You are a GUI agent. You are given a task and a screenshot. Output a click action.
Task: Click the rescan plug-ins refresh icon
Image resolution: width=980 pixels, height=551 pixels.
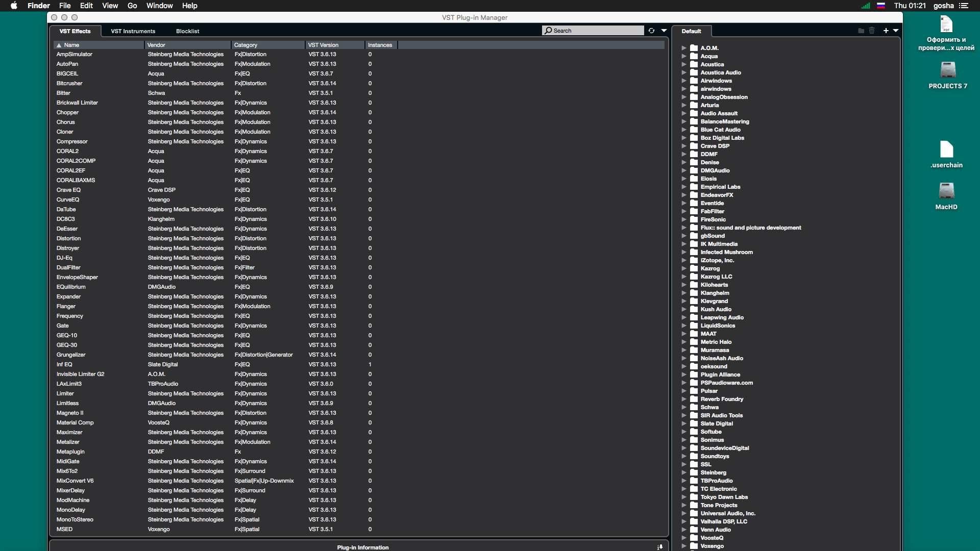pyautogui.click(x=651, y=31)
